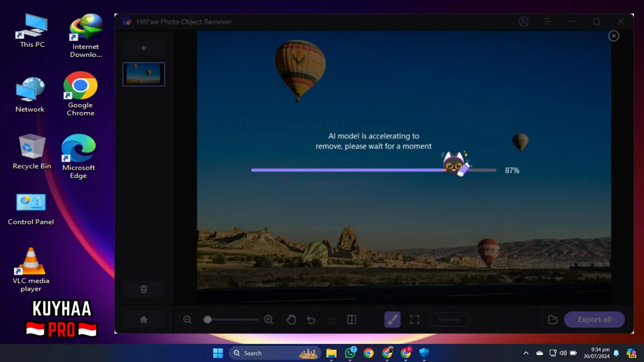Select the brush selection tool
This screenshot has height=362, width=644.
click(x=392, y=320)
